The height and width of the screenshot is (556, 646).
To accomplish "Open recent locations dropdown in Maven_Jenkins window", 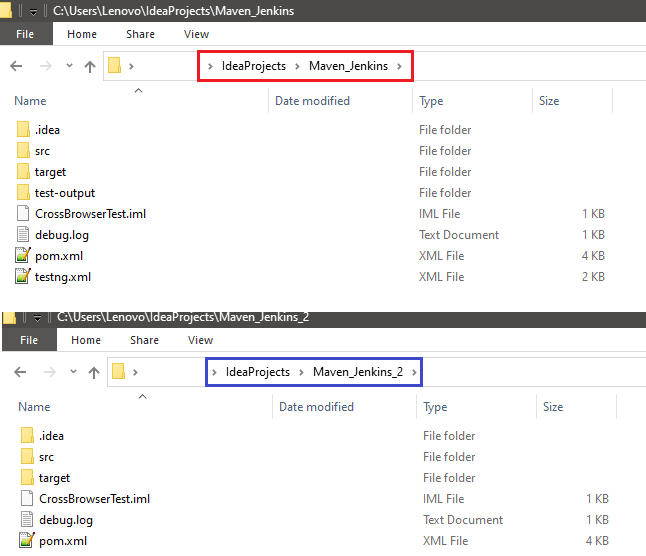I will [69, 65].
